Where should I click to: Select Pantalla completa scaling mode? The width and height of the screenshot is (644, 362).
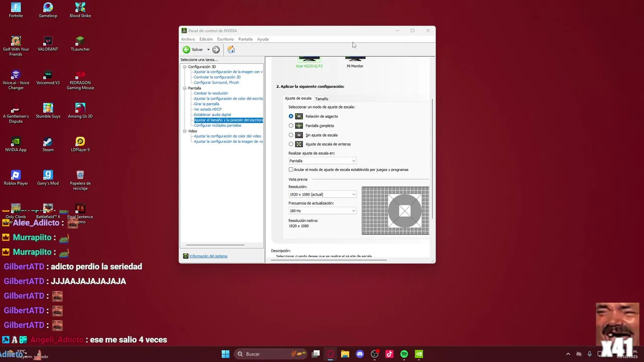point(291,126)
